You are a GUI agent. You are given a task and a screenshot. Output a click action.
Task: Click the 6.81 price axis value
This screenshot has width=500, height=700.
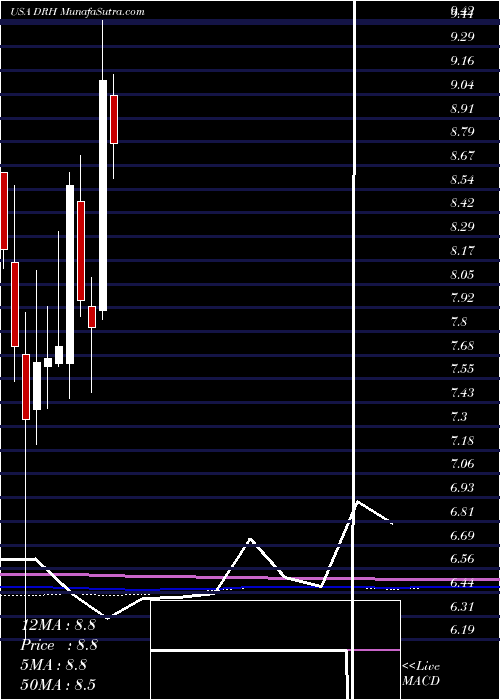pyautogui.click(x=462, y=512)
